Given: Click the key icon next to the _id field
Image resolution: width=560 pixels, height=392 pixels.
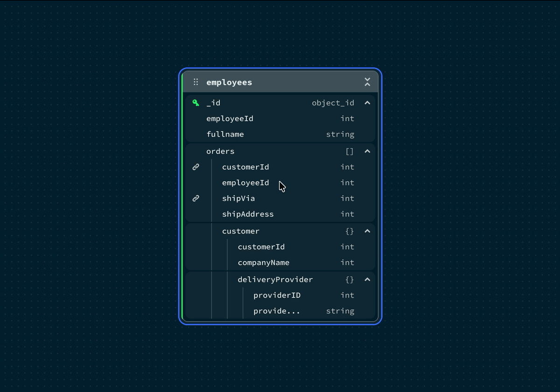Looking at the screenshot, I should (x=196, y=103).
